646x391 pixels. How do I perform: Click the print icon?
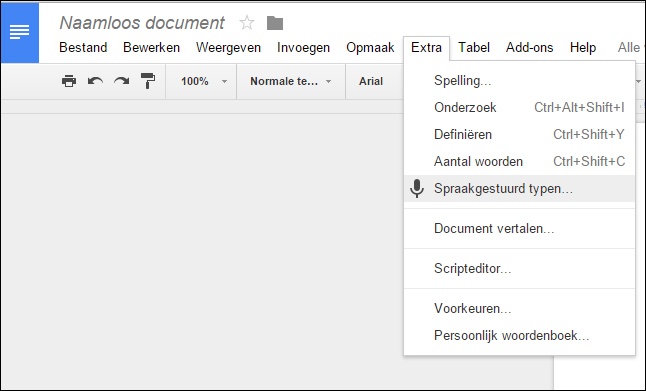click(x=69, y=81)
